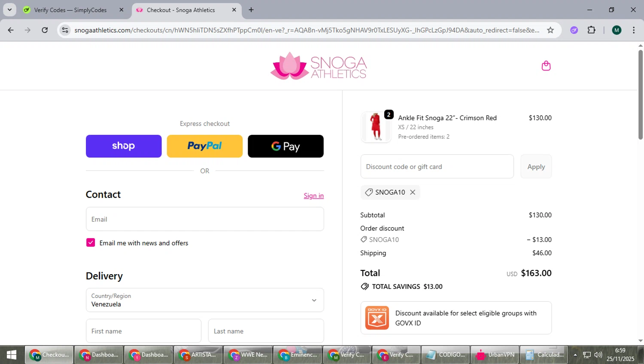Click the Discount code or gift card field
Image resolution: width=644 pixels, height=364 pixels.
(x=437, y=166)
